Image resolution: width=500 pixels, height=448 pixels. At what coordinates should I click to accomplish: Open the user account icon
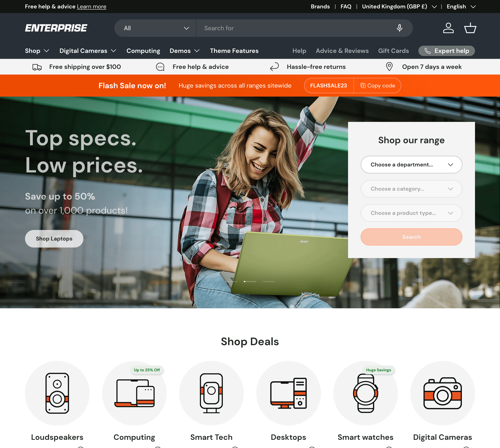[448, 28]
